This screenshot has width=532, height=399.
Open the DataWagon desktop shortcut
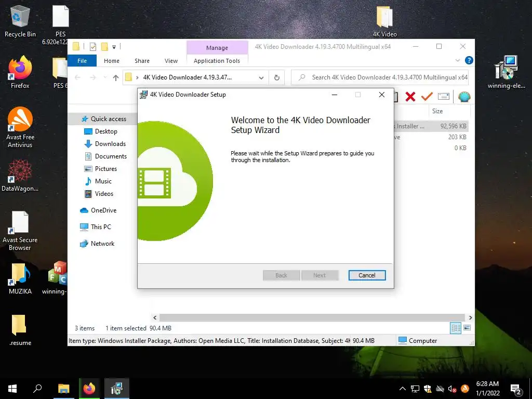coord(20,176)
